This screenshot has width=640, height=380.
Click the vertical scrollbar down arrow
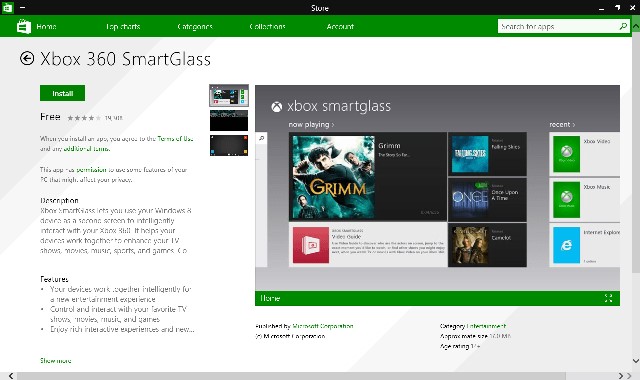pyautogui.click(x=636, y=361)
